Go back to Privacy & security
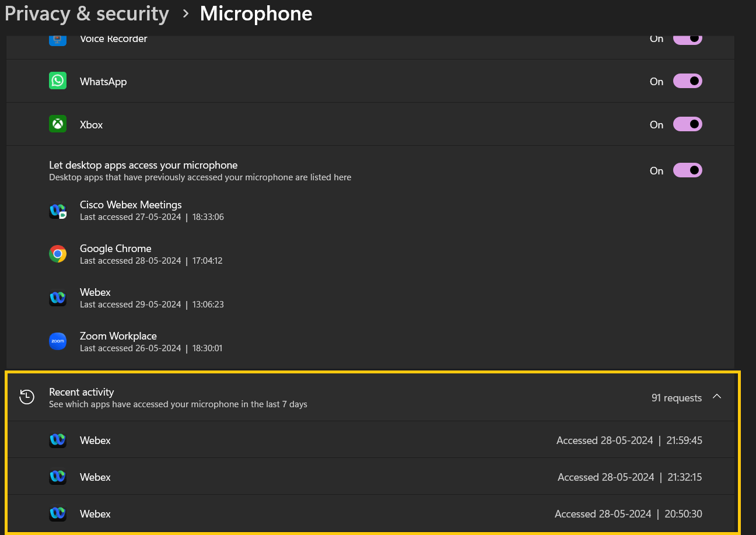 pyautogui.click(x=87, y=13)
